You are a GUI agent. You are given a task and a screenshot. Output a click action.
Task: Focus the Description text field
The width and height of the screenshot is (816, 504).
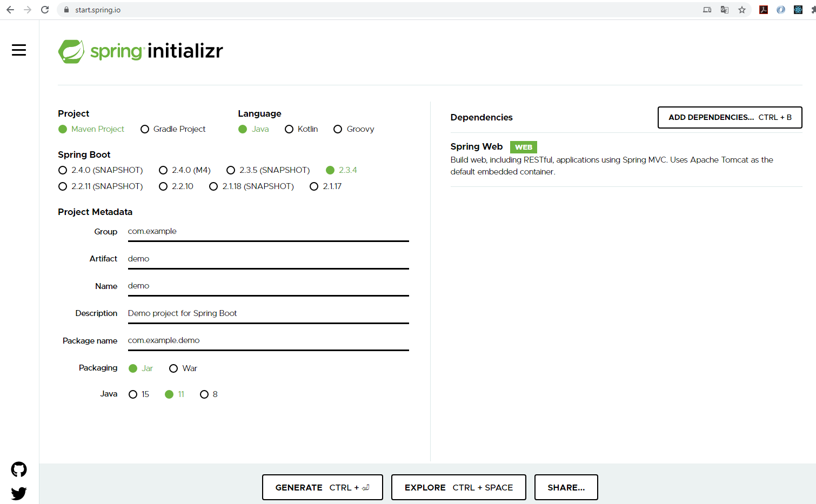pyautogui.click(x=267, y=313)
